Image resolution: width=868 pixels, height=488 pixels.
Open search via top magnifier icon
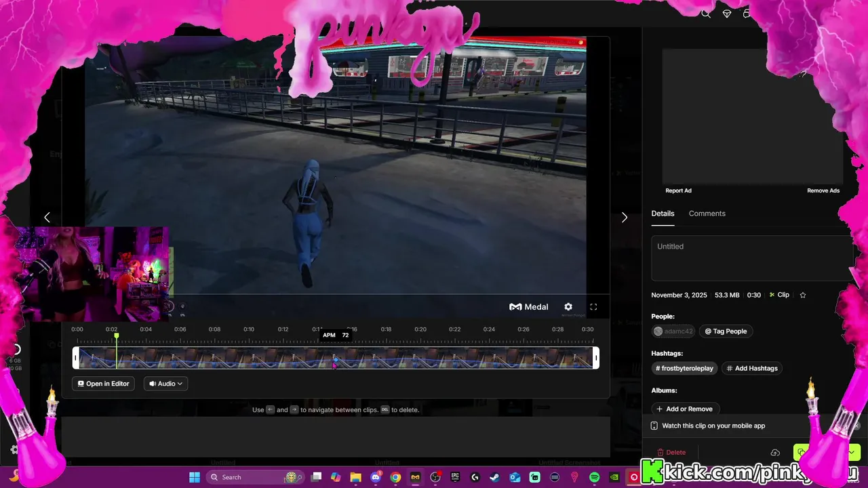pos(706,14)
